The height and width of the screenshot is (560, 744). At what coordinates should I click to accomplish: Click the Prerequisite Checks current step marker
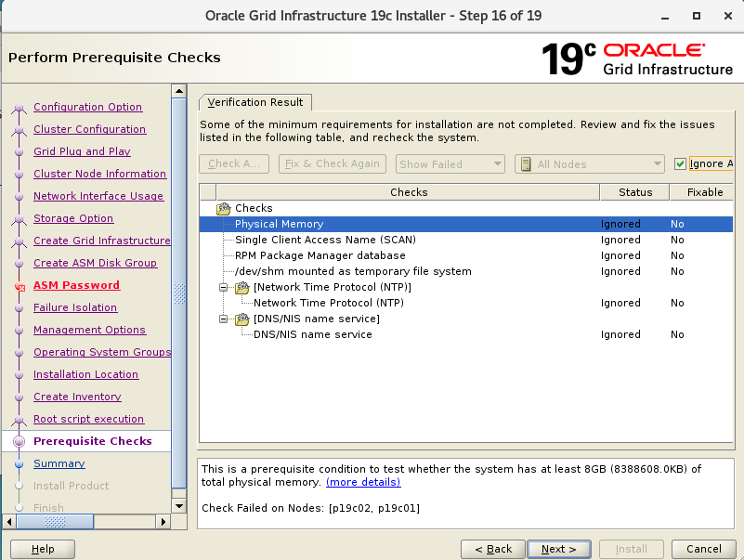pyautogui.click(x=19, y=442)
